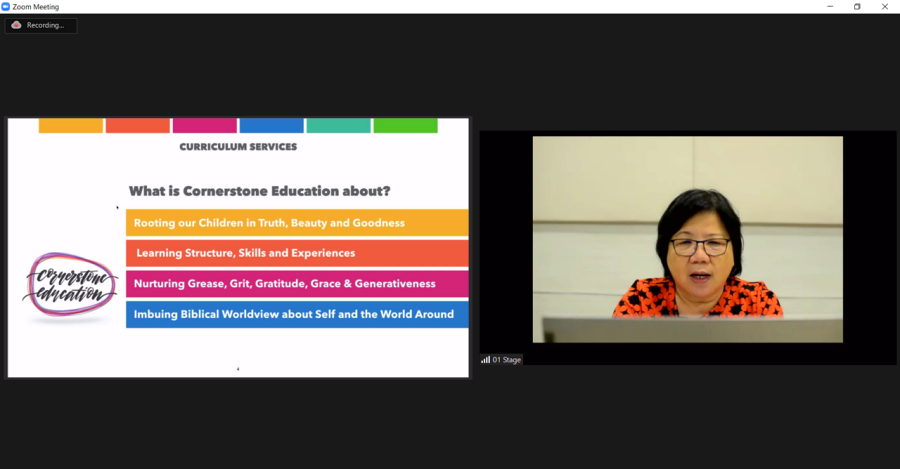Click 'What is Cornerstone Education about?' title
The image size is (900, 469).
point(259,191)
